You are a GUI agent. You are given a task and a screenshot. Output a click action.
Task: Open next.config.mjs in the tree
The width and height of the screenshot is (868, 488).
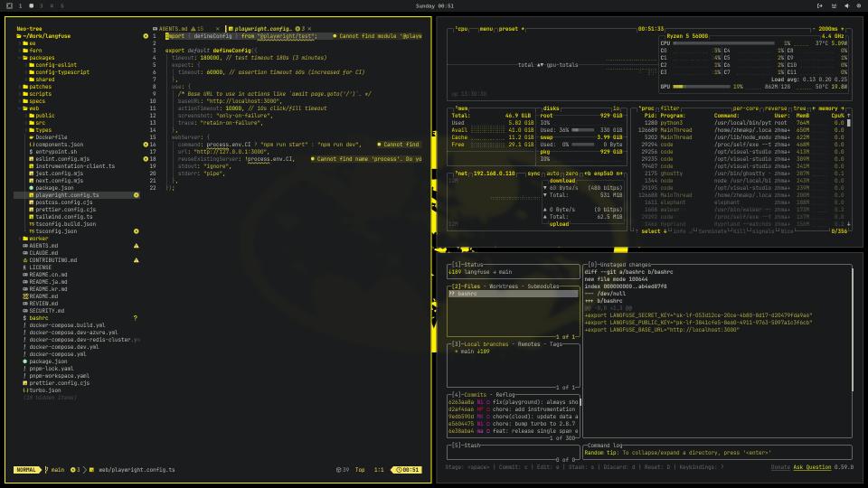(60, 181)
